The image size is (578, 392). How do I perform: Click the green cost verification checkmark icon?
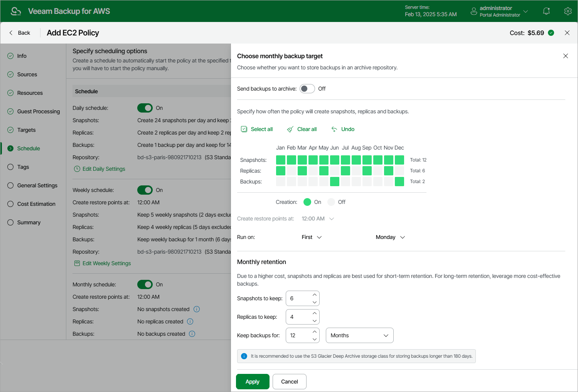pos(551,33)
